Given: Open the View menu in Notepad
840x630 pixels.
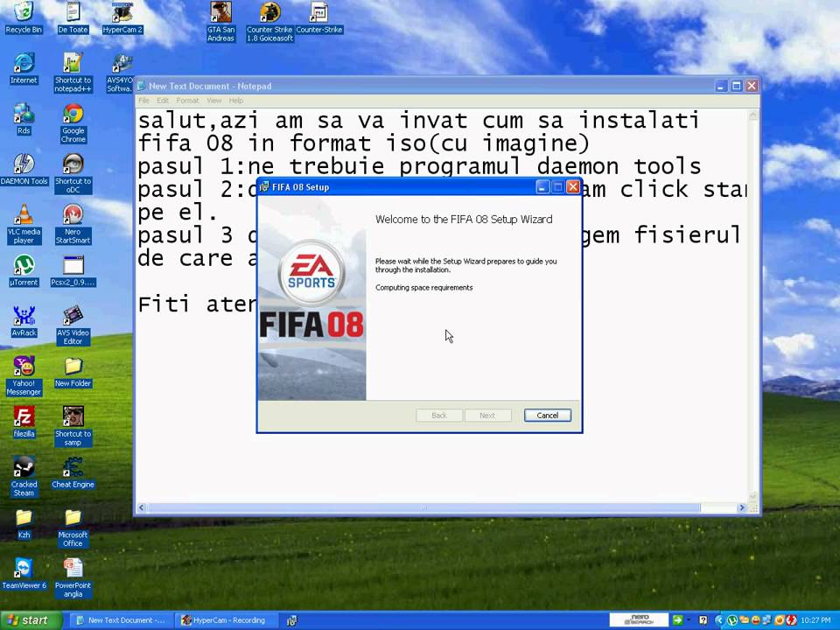Looking at the screenshot, I should tap(214, 101).
